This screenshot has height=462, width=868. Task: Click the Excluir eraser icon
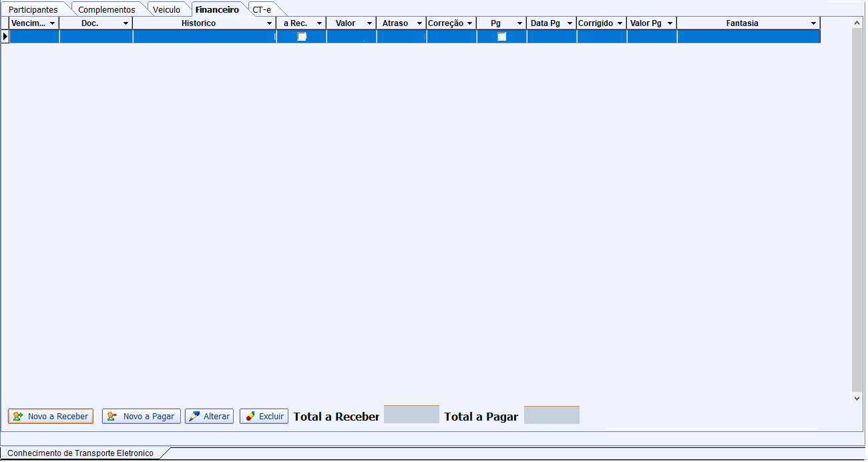click(x=250, y=417)
